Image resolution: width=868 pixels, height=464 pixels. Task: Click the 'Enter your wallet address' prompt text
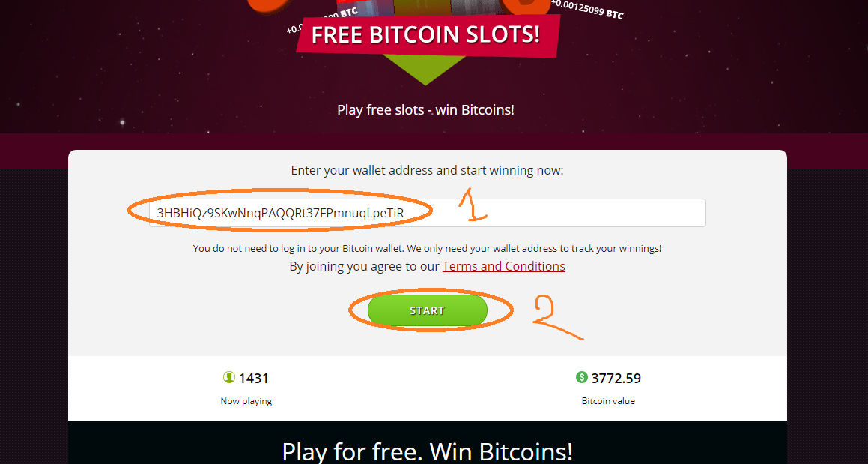pyautogui.click(x=428, y=171)
